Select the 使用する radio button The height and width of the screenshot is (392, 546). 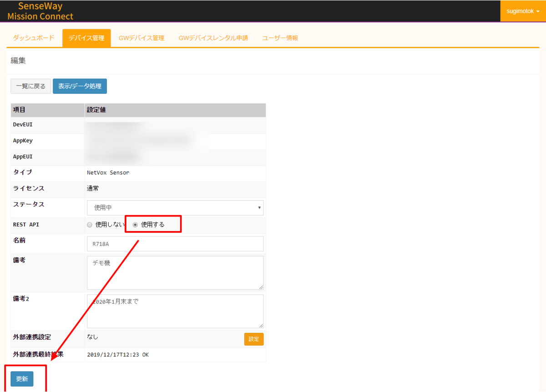click(135, 225)
